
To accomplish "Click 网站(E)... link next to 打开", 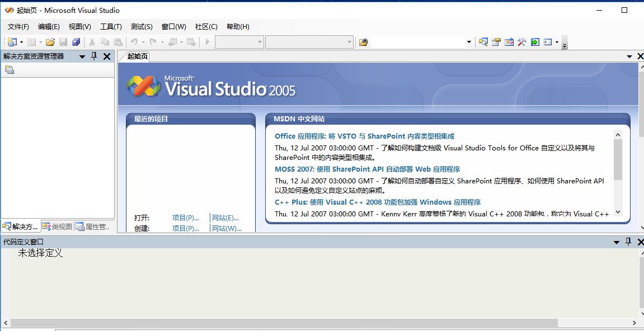I will coord(225,217).
